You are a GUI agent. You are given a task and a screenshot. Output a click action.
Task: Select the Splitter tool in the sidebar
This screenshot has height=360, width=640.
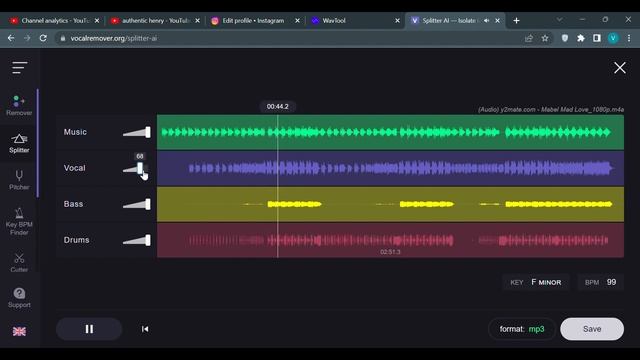point(19,143)
